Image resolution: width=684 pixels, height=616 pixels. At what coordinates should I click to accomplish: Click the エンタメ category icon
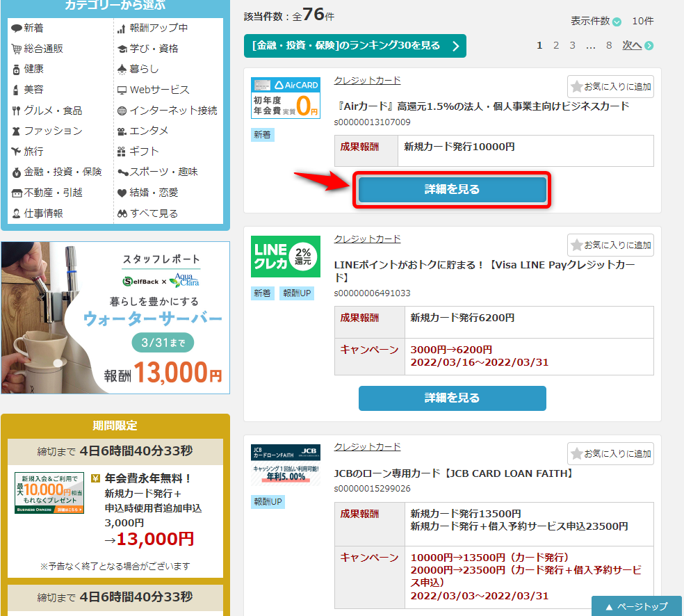click(x=122, y=131)
